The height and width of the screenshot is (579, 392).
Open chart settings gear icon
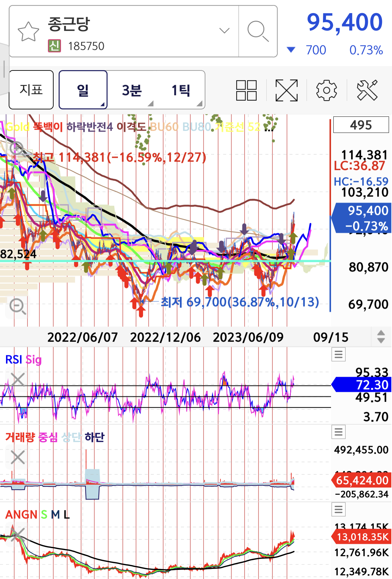click(327, 90)
